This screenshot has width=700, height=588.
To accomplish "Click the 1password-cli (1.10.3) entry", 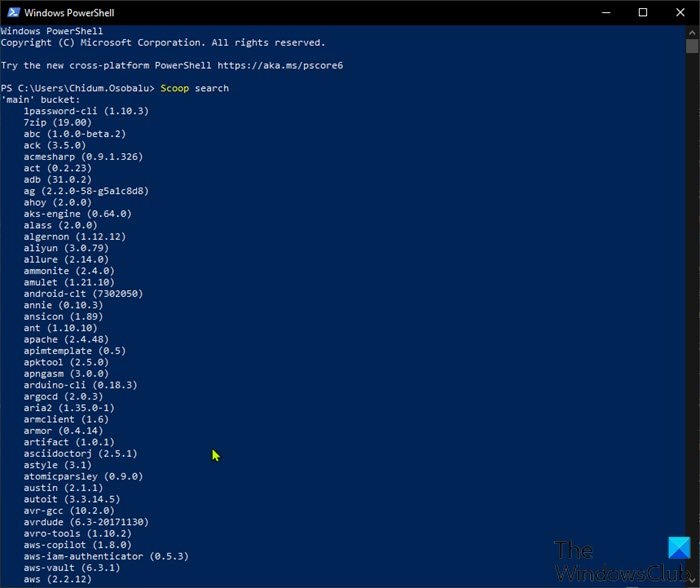I will 86,111.
